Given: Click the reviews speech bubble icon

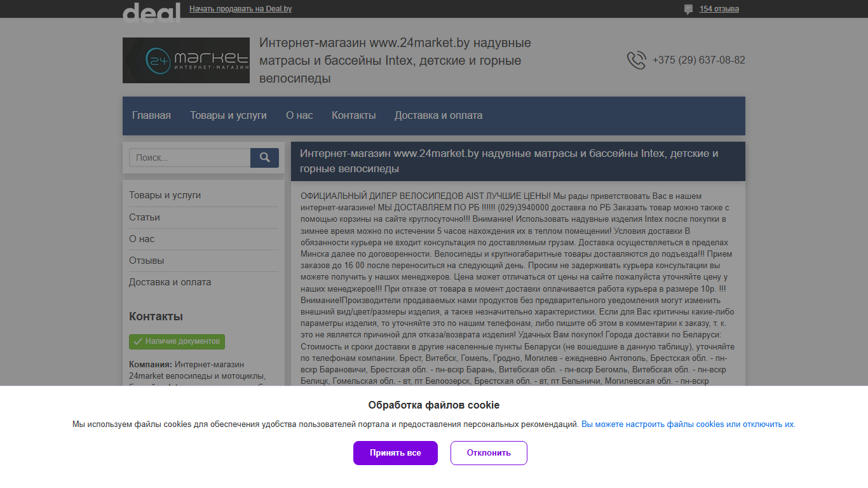Looking at the screenshot, I should [x=688, y=10].
